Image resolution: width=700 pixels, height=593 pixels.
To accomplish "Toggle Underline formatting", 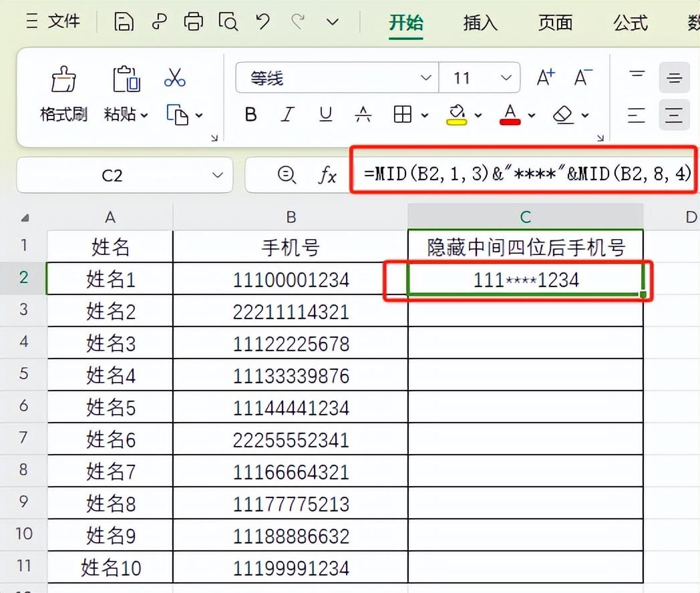I will pos(325,115).
